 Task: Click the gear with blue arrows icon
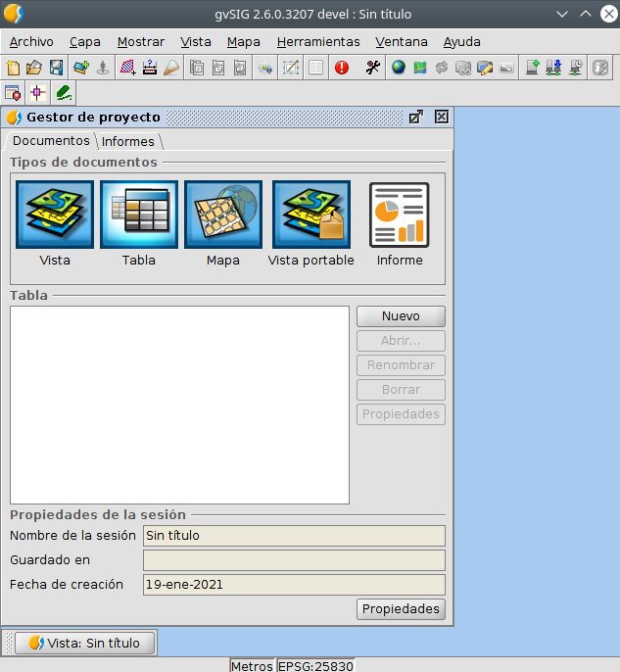click(264, 68)
